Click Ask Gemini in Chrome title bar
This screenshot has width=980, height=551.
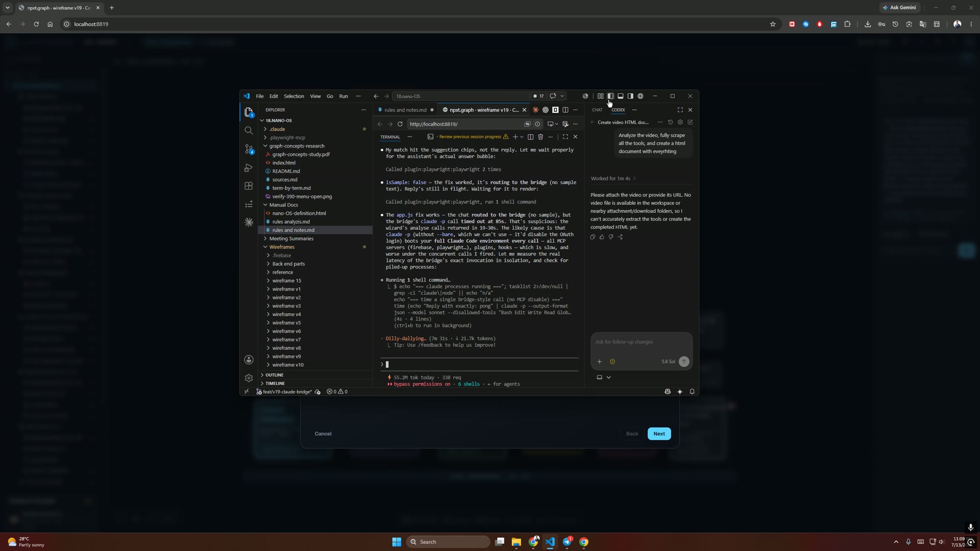(x=899, y=8)
